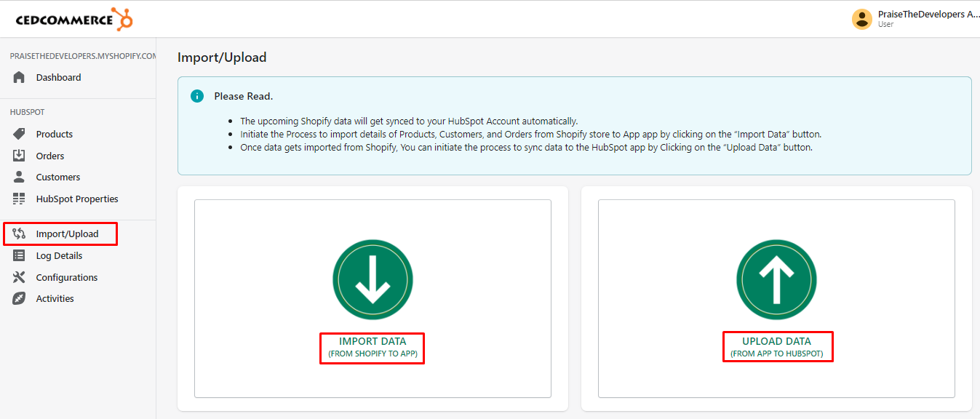The image size is (980, 419).
Task: Click IMPORT DATA (From Shopify to App)
Action: (x=373, y=347)
